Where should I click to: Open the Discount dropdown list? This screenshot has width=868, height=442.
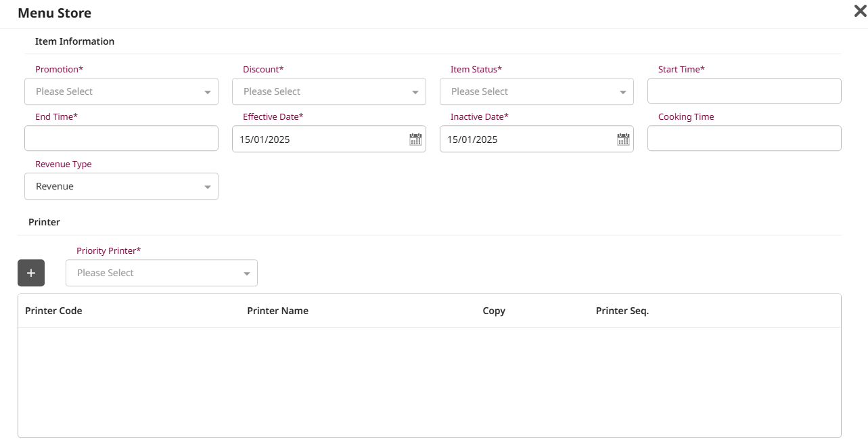tap(329, 91)
